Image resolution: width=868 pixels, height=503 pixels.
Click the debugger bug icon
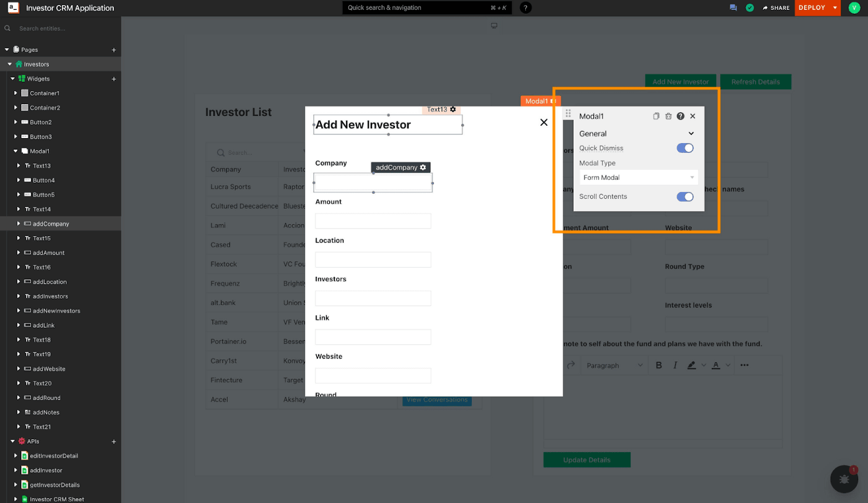(844, 479)
